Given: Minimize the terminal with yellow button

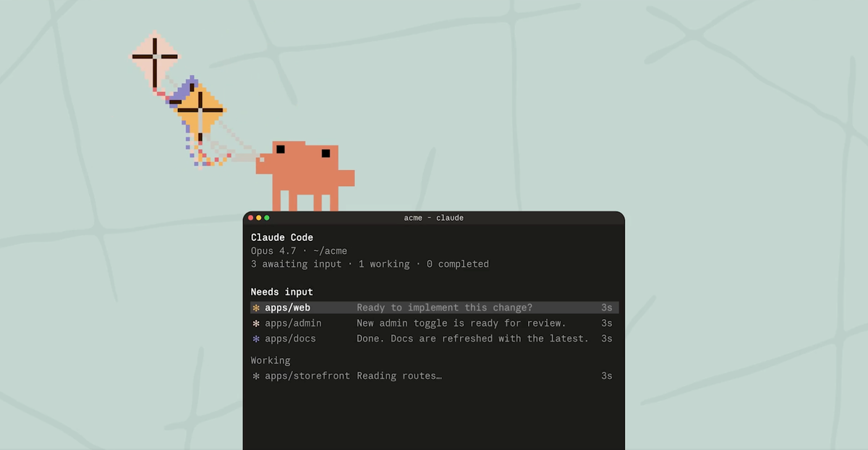Looking at the screenshot, I should pos(259,218).
